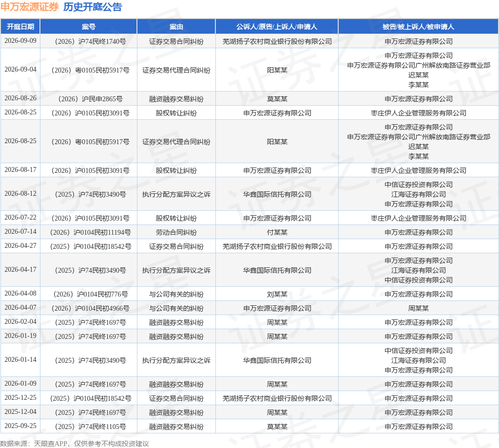Click the date cell 2026-09-09
499x448 pixels.
pyautogui.click(x=20, y=41)
